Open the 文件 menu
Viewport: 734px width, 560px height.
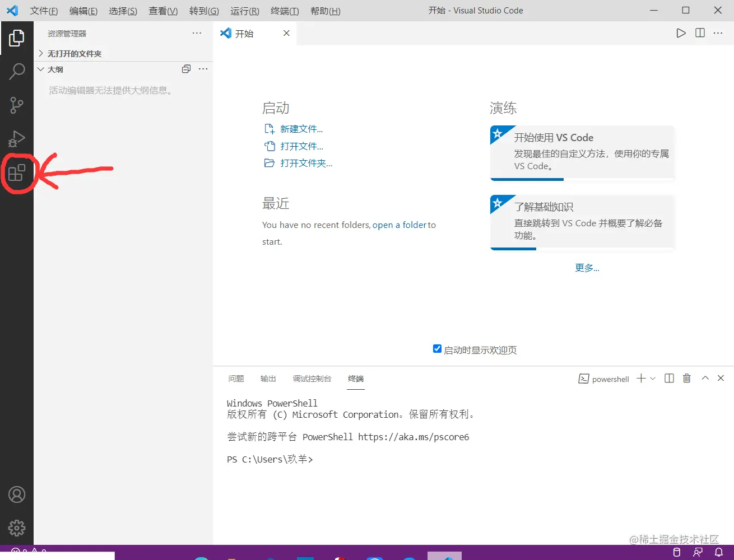[44, 11]
